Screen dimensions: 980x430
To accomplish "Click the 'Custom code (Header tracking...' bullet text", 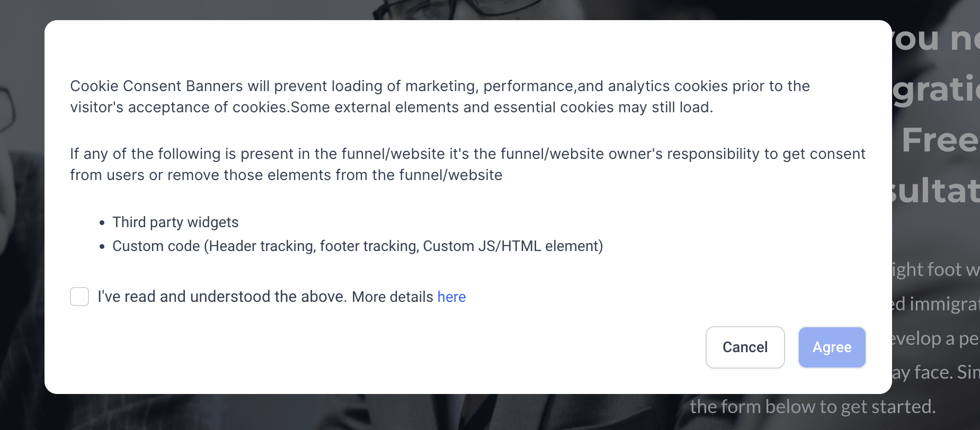I will [x=358, y=246].
